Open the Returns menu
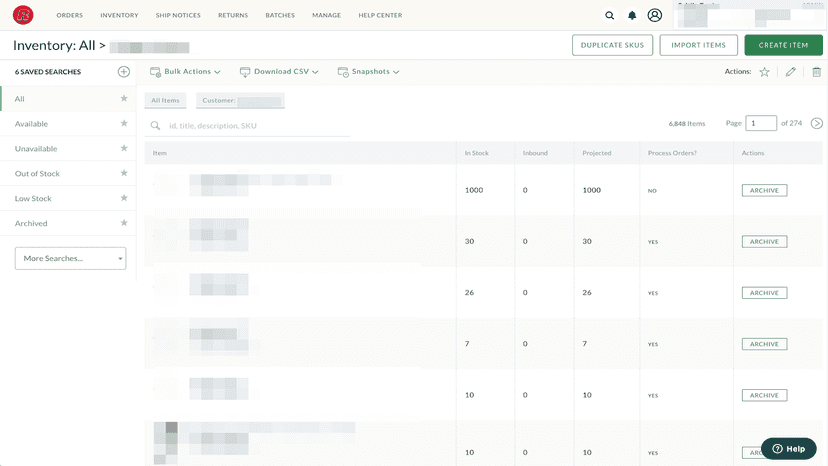The image size is (828, 466). click(233, 15)
